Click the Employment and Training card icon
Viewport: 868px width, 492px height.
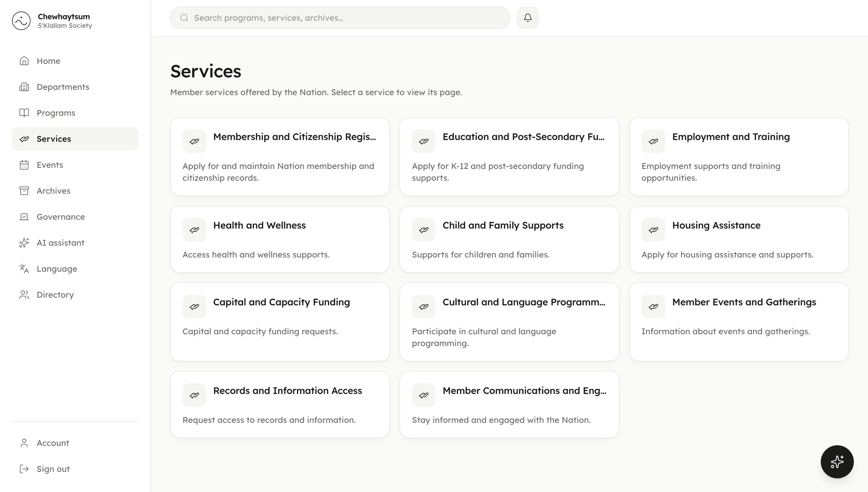(x=653, y=141)
